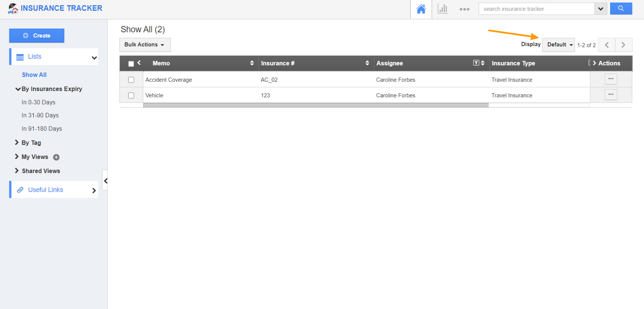Open the search options dropdown arrow

[x=601, y=9]
